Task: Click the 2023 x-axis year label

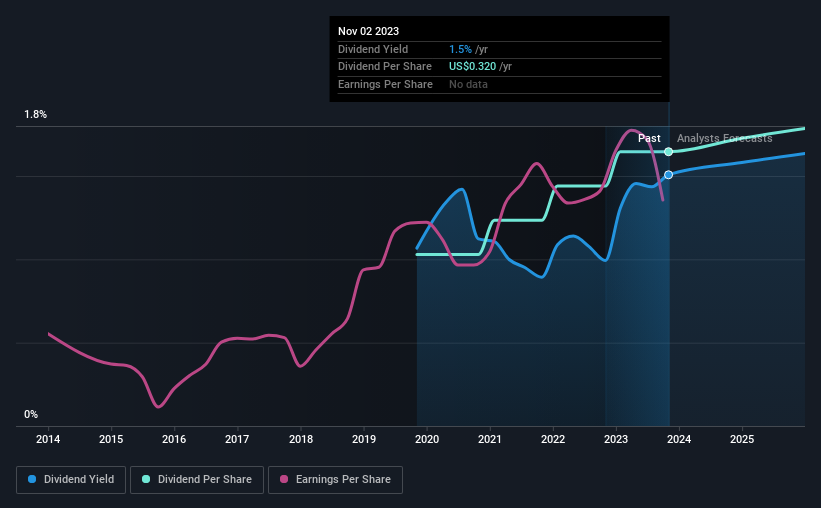Action: click(x=616, y=439)
